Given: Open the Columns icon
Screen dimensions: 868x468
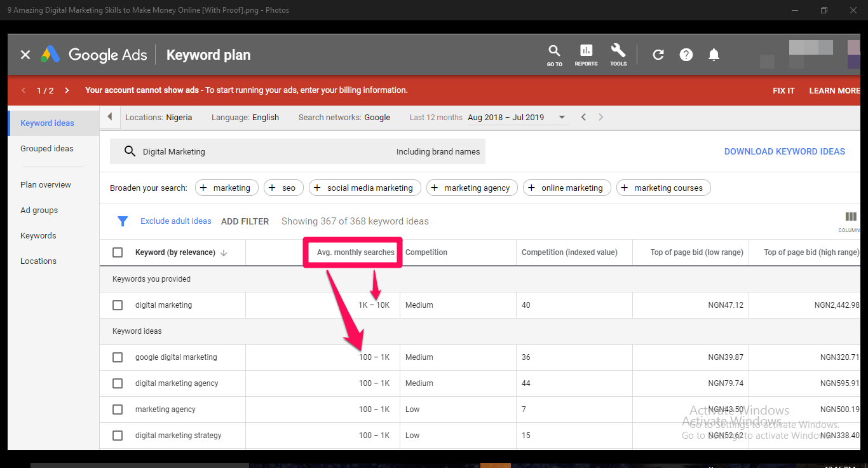Looking at the screenshot, I should (x=851, y=217).
